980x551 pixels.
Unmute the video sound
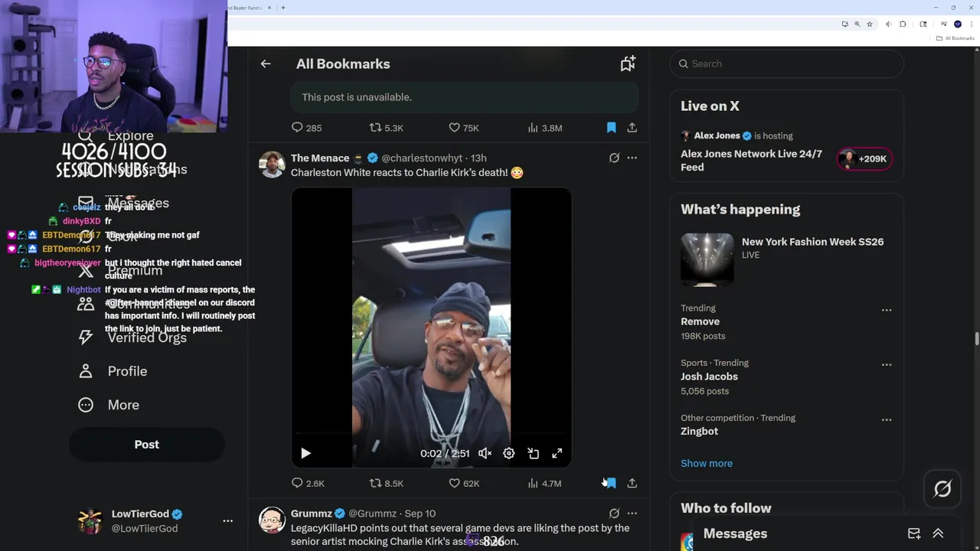[485, 453]
